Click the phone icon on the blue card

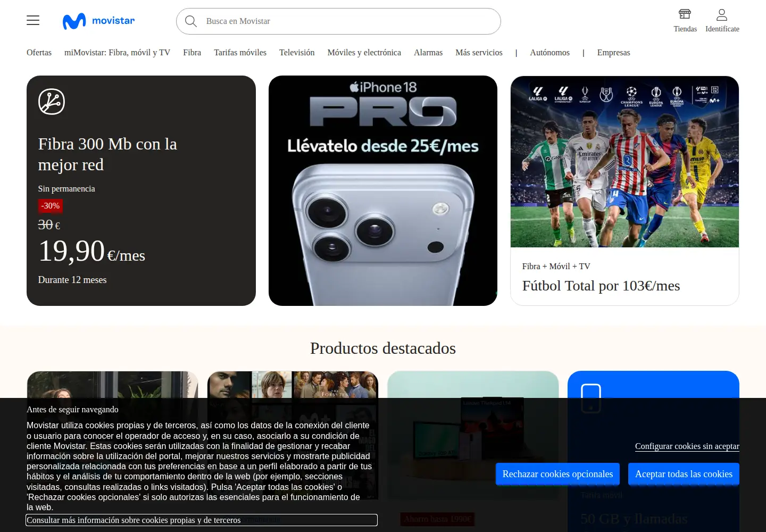pyautogui.click(x=591, y=398)
